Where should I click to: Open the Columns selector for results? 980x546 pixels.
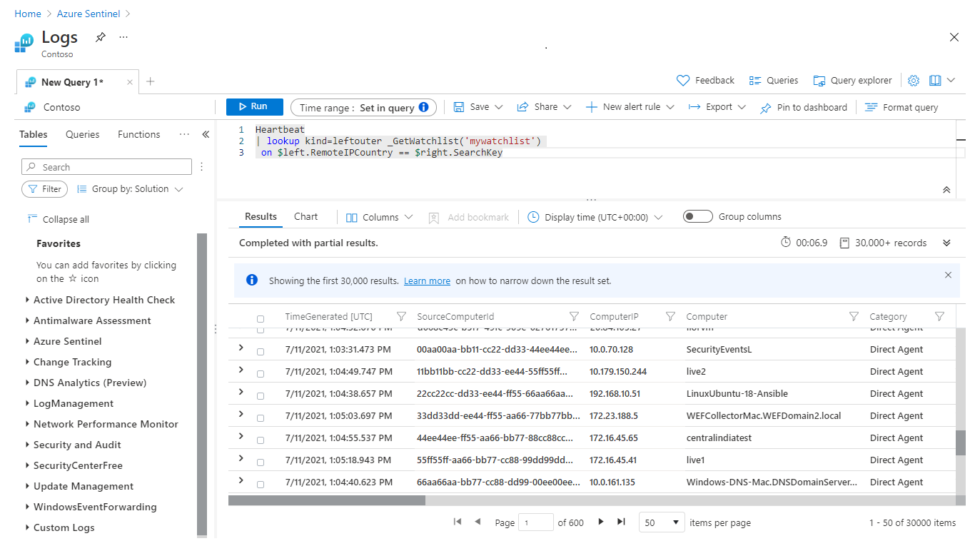[x=378, y=216]
